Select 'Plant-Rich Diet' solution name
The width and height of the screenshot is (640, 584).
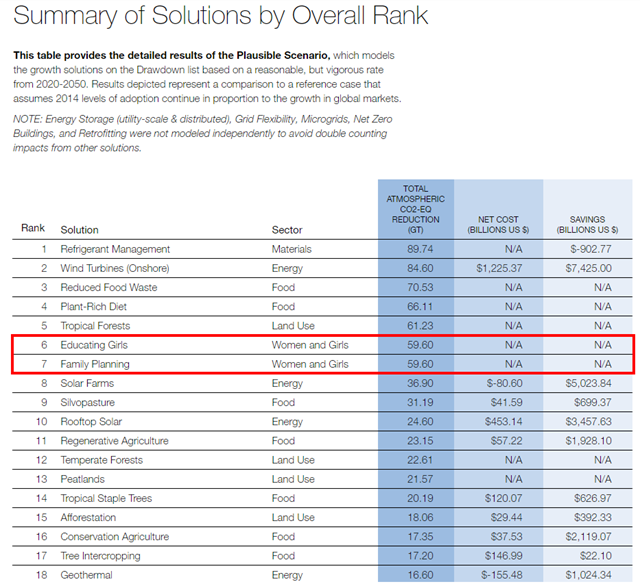coord(93,306)
